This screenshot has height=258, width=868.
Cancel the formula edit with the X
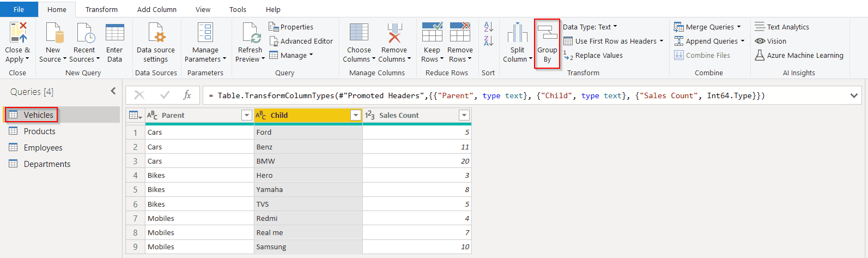coord(139,95)
